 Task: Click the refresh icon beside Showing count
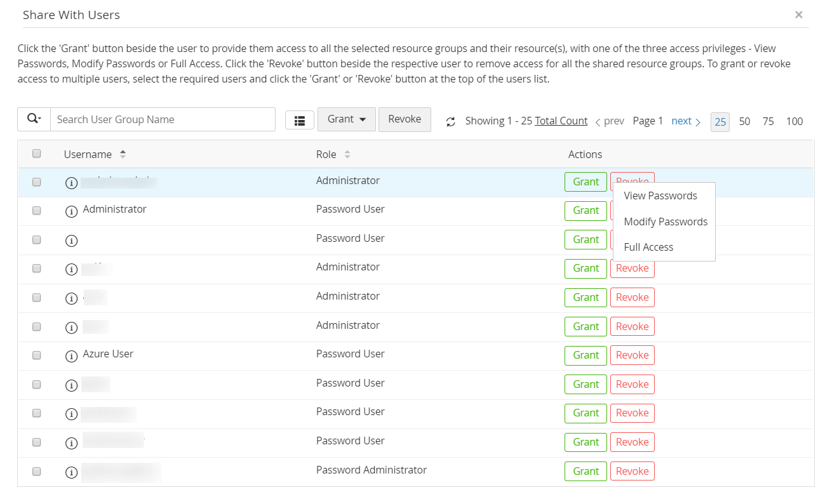451,122
